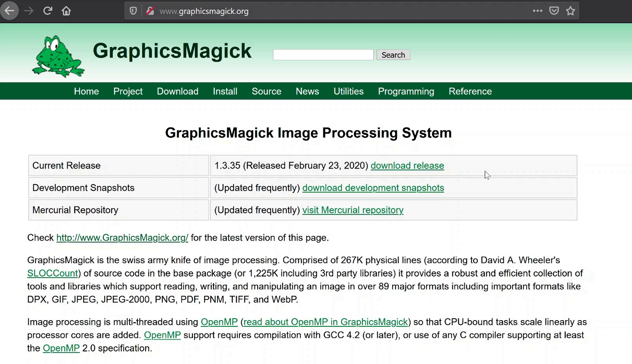Reload the page with the refresh icon
The height and width of the screenshot is (364, 632).
tap(48, 11)
